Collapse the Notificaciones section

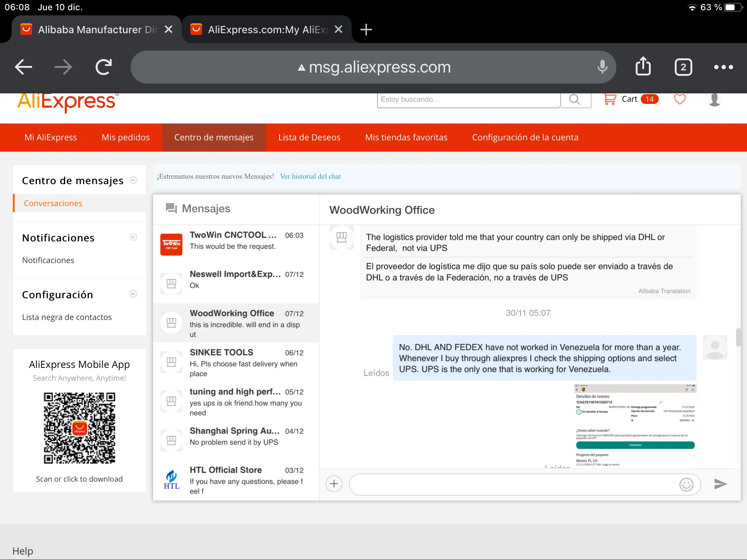tap(133, 237)
